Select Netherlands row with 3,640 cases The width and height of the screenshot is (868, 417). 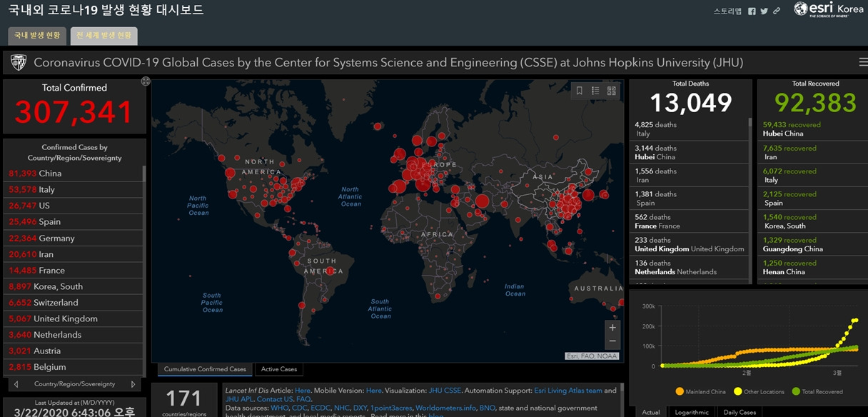pos(73,335)
